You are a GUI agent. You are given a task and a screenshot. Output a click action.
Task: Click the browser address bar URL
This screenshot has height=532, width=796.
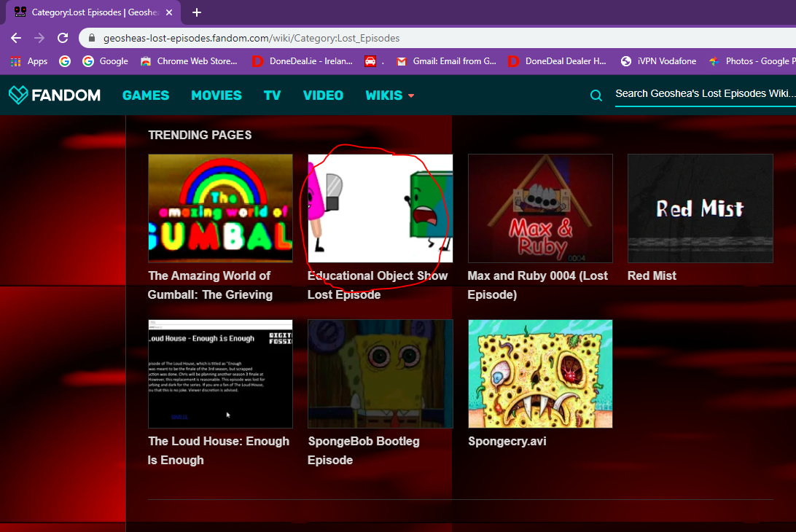[x=251, y=38]
